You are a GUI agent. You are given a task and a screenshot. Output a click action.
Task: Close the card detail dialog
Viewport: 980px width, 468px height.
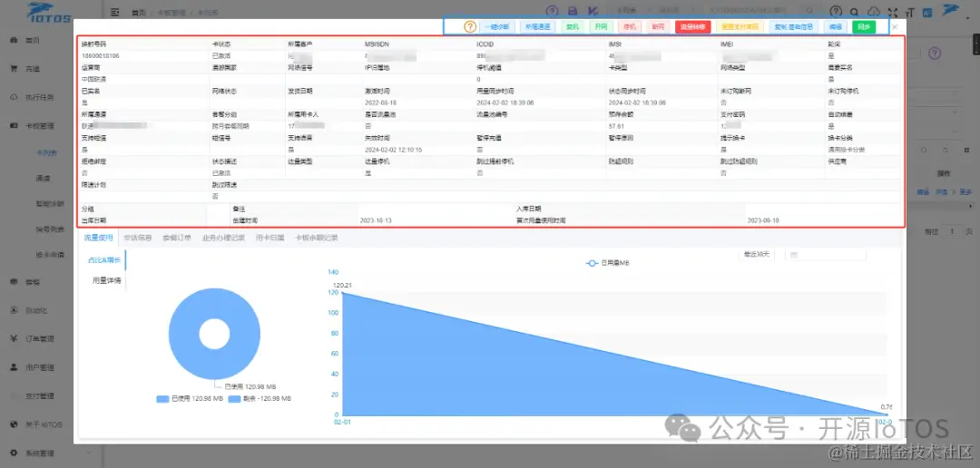click(895, 27)
